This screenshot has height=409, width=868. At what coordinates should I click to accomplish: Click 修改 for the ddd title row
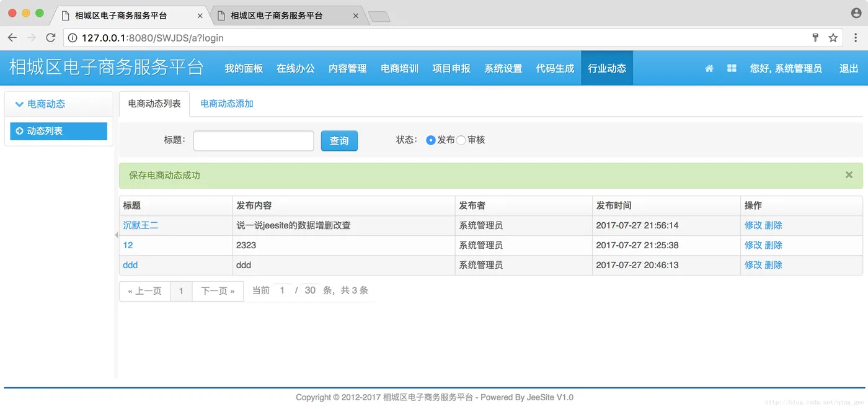coord(753,265)
